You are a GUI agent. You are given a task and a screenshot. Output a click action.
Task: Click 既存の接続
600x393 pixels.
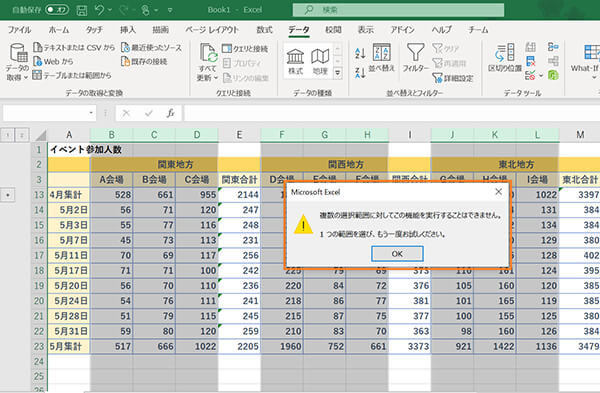coord(144,61)
